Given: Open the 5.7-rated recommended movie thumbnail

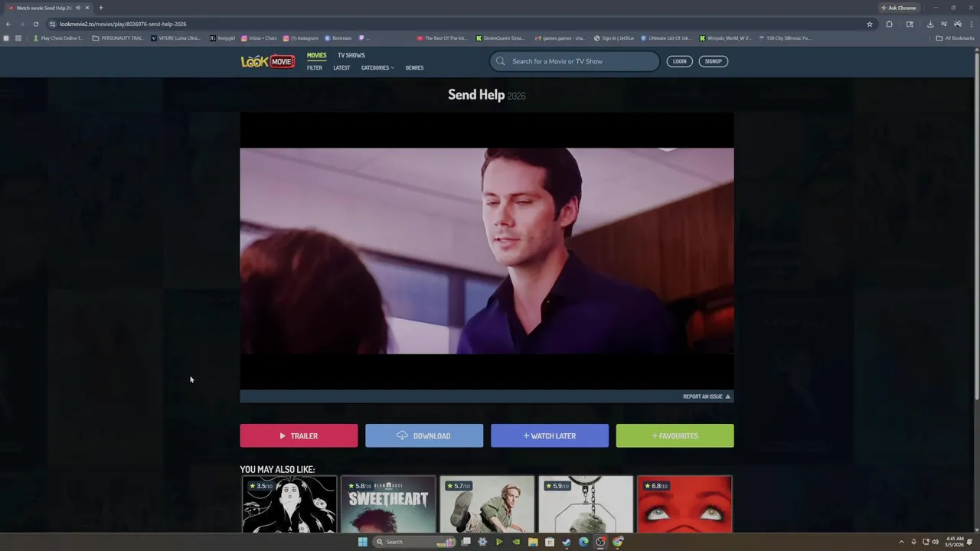Looking at the screenshot, I should coord(487,504).
